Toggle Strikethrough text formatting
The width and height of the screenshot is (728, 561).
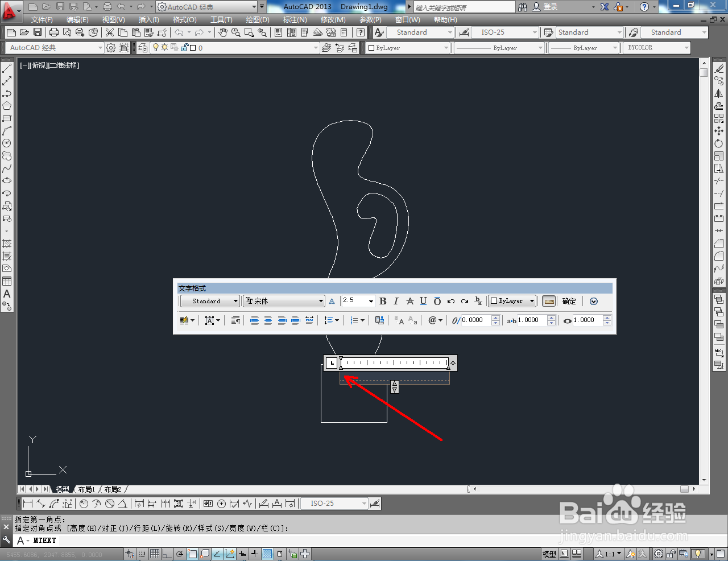(x=410, y=301)
